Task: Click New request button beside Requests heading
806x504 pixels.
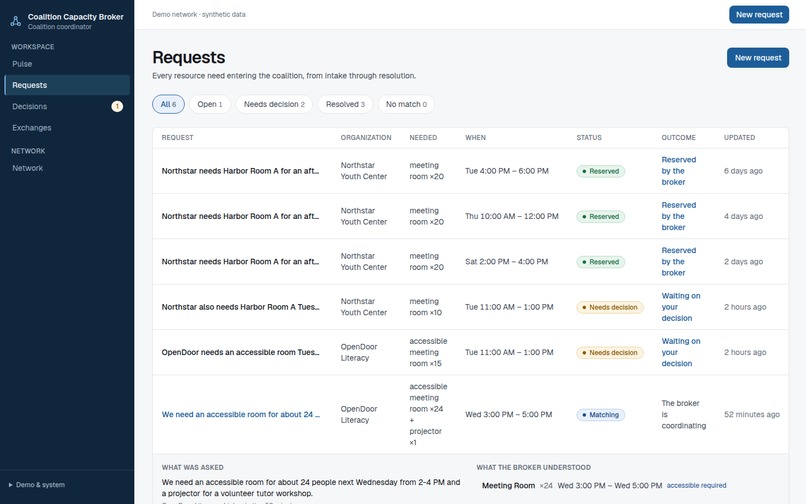Action: click(x=758, y=58)
